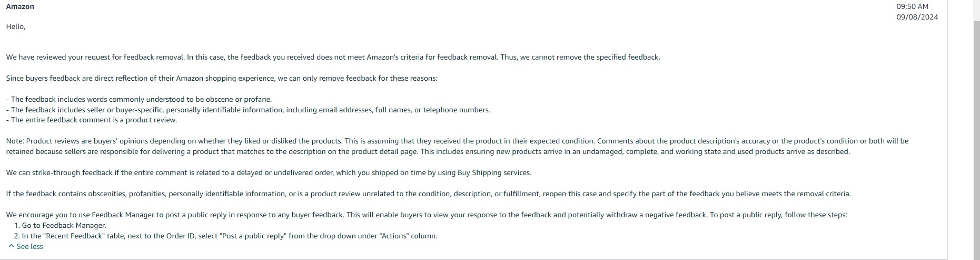This screenshot has height=260, width=980.
Task: Click the 09:50 AM timestamp
Action: 912,7
